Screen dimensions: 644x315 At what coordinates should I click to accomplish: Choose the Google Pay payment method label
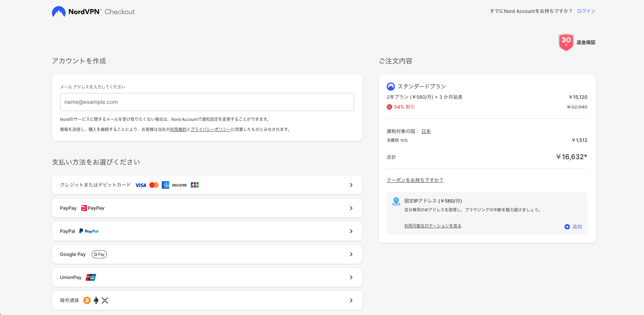[x=73, y=254]
